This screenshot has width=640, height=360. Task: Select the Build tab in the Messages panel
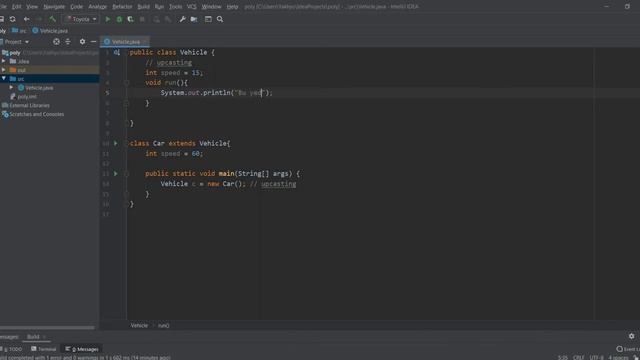click(x=33, y=337)
